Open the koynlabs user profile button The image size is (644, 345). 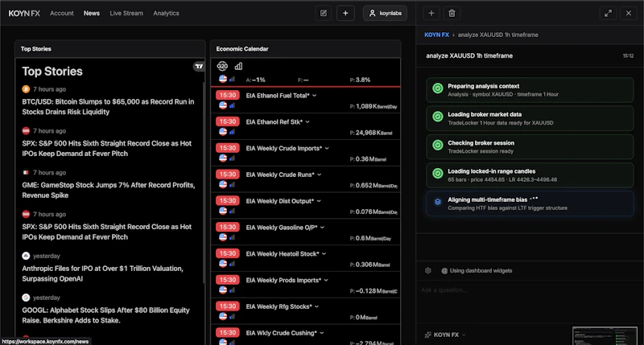386,13
